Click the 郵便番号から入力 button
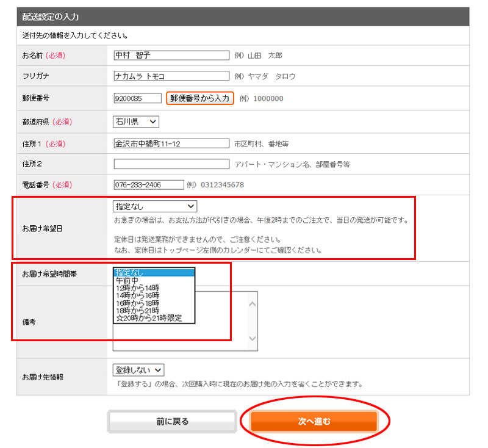This screenshot has width=488, height=448. click(x=200, y=98)
